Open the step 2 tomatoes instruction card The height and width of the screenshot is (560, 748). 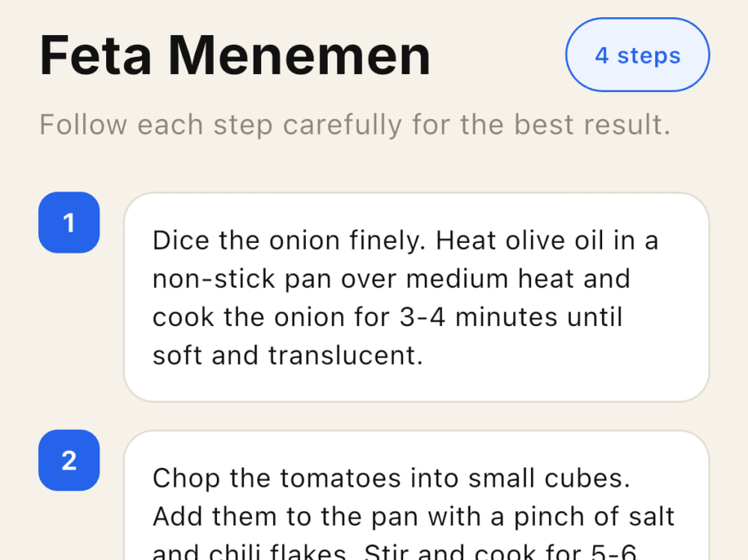[x=417, y=496]
